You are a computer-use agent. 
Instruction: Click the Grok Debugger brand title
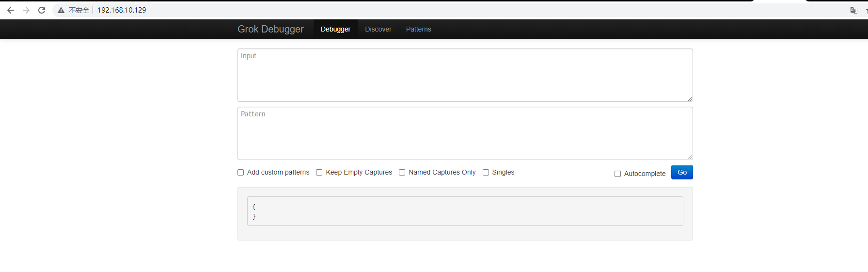click(270, 29)
